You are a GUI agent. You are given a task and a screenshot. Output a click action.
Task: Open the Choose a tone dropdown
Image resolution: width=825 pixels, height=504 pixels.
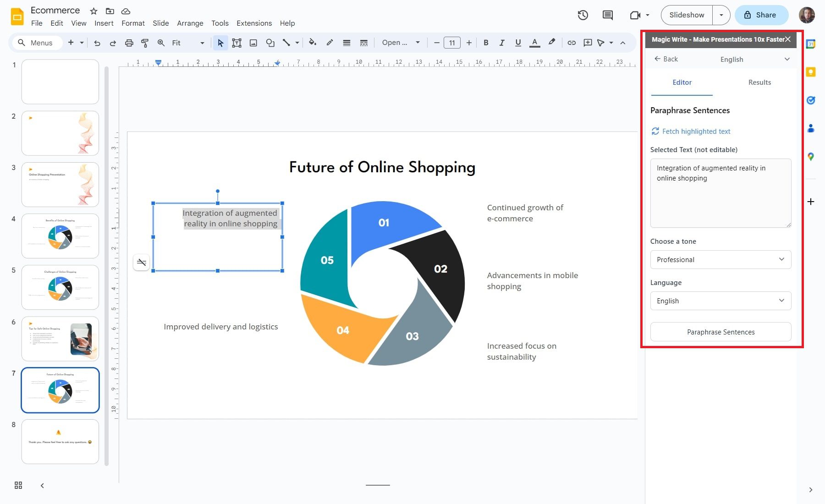click(x=720, y=259)
